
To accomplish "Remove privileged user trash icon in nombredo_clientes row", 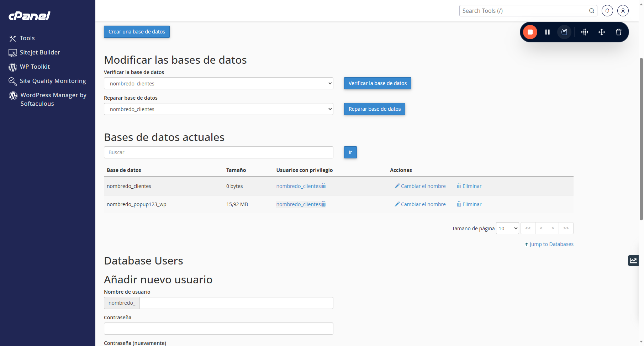I will click(x=323, y=186).
